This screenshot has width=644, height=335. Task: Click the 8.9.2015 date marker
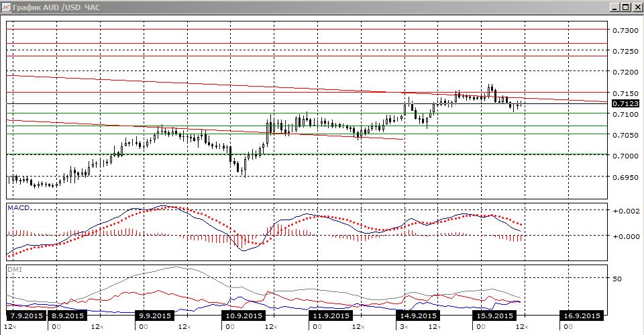pyautogui.click(x=68, y=316)
